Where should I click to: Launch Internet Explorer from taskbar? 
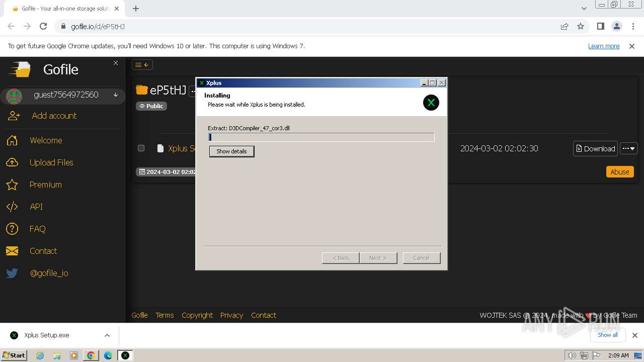[x=40, y=355]
